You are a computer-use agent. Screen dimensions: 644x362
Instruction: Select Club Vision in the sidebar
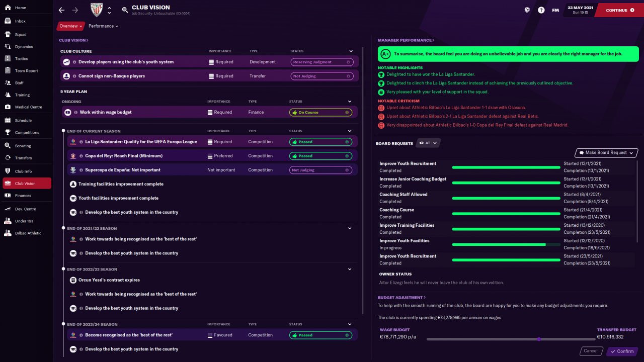click(x=27, y=184)
